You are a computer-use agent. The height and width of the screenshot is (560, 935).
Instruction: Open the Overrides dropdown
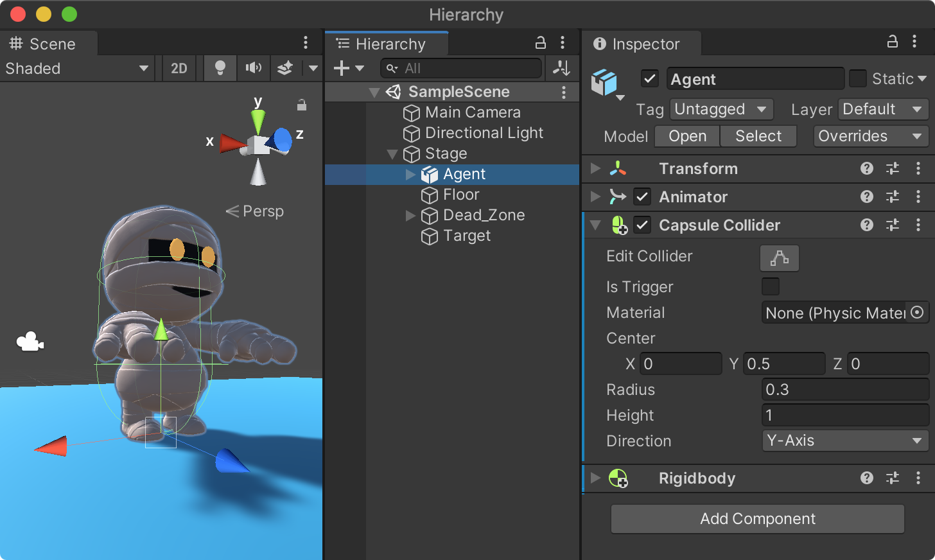871,136
